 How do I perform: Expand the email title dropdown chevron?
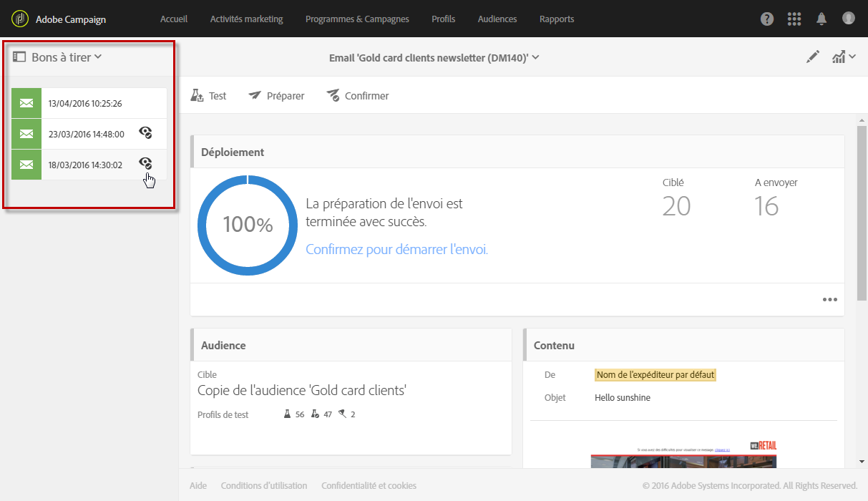pos(536,57)
